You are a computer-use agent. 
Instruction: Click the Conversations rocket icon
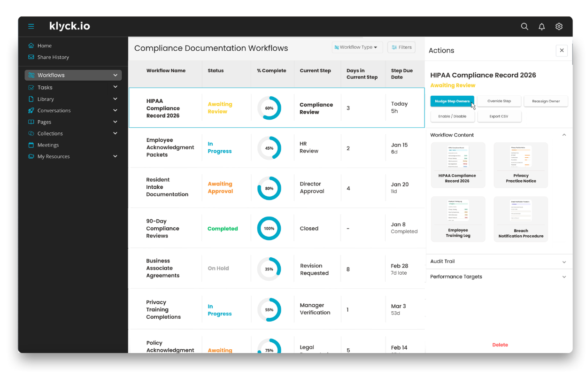pos(31,111)
